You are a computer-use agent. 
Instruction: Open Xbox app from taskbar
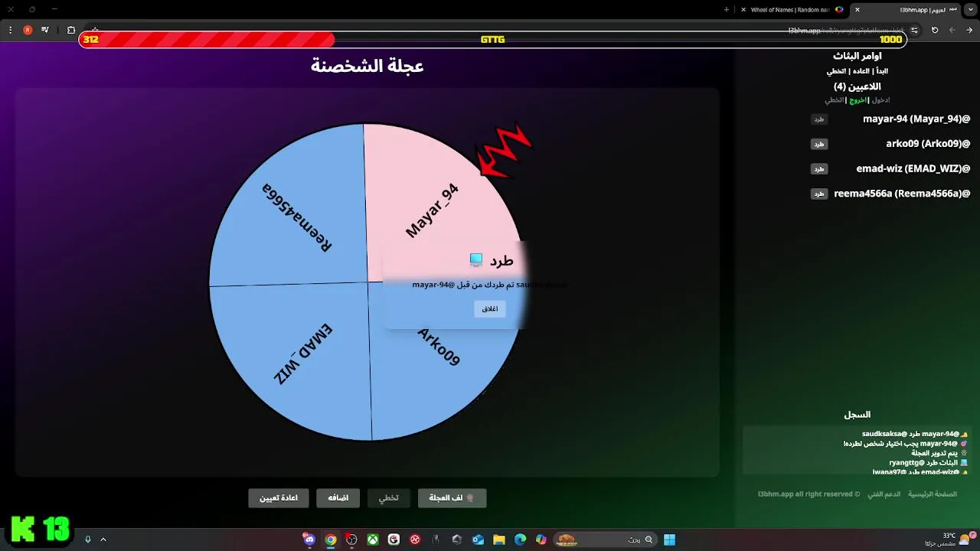pyautogui.click(x=373, y=540)
